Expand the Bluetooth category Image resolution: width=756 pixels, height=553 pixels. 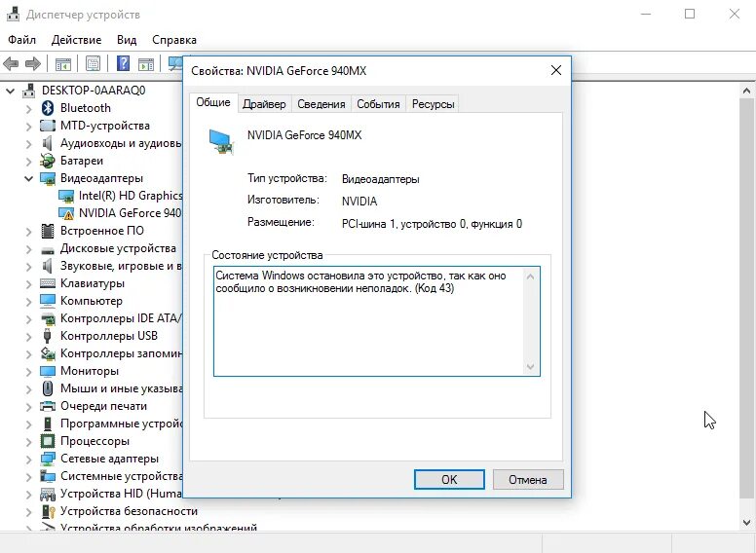coord(29,109)
